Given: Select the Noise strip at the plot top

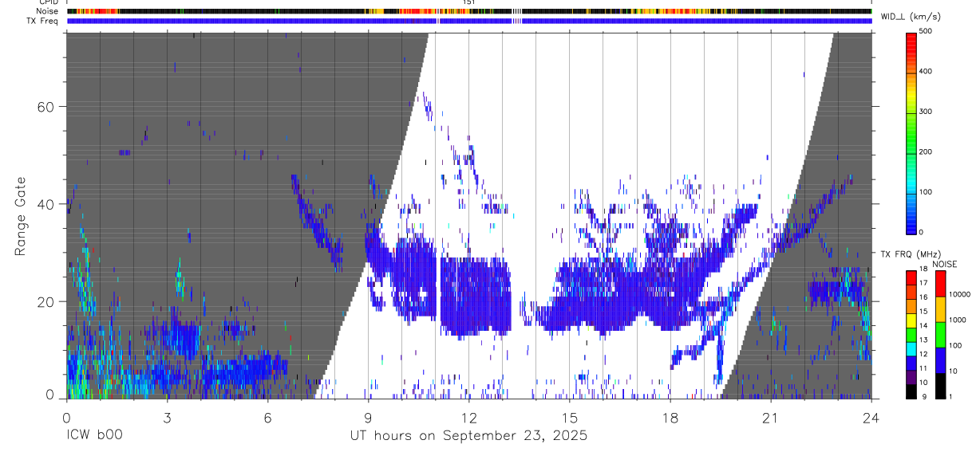Looking at the screenshot, I should pos(468,11).
